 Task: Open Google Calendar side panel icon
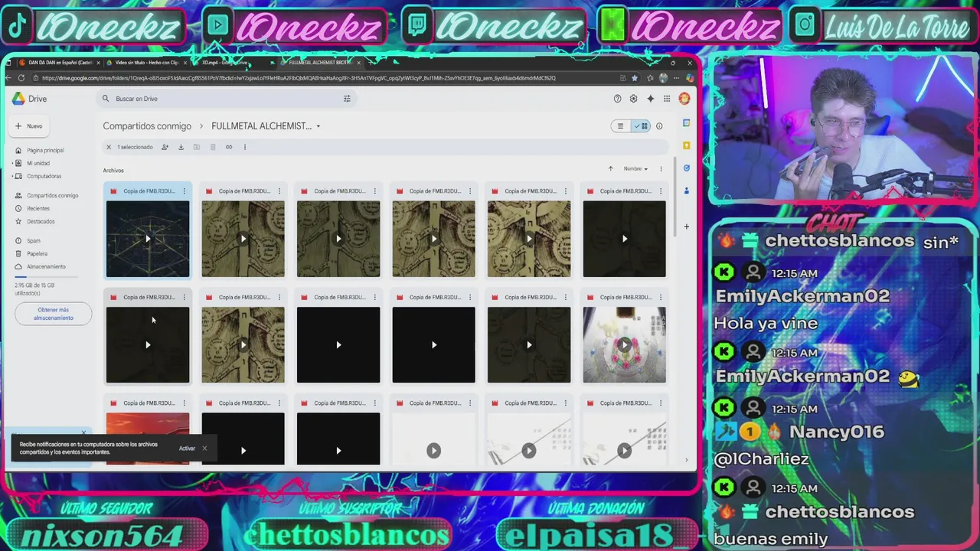click(687, 123)
